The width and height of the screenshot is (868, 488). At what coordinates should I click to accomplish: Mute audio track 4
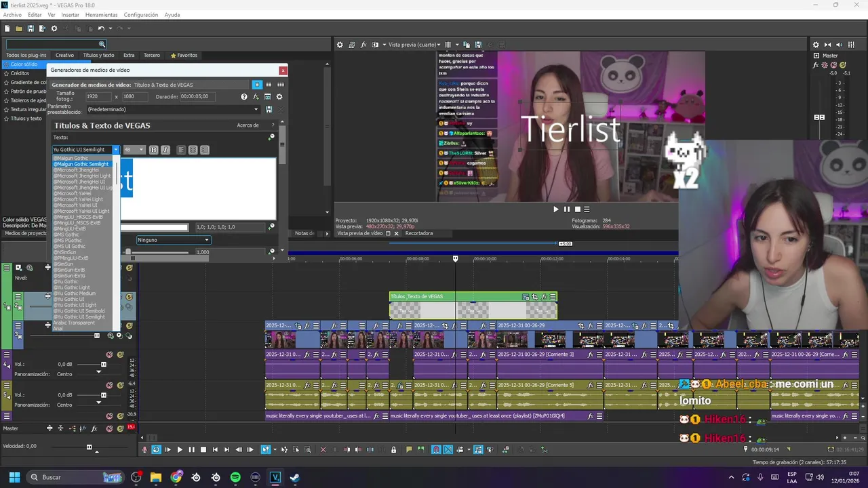[110, 354]
